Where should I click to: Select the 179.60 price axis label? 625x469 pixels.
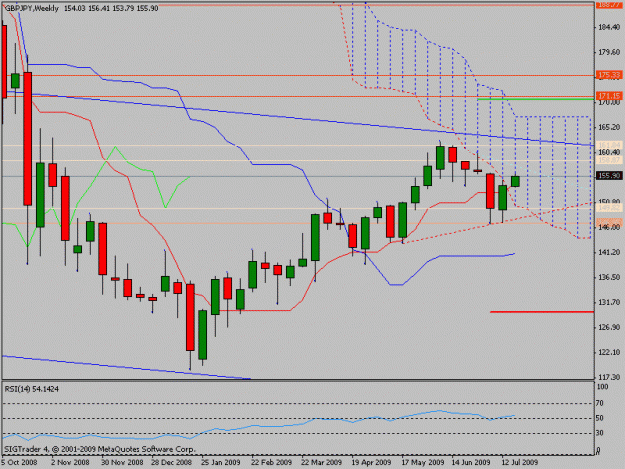pyautogui.click(x=609, y=52)
